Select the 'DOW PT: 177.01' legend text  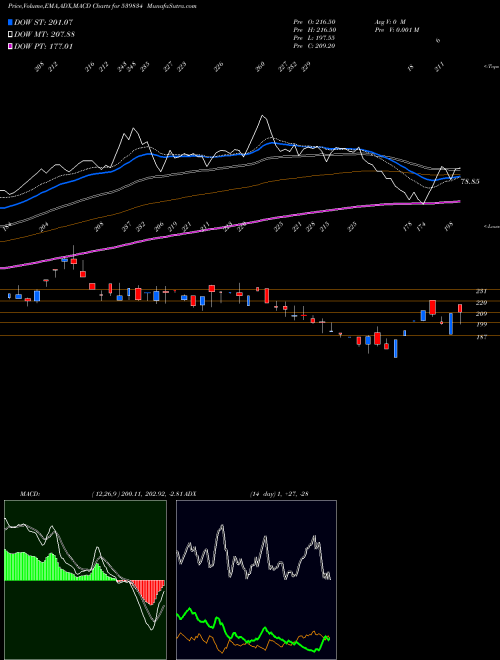[x=43, y=46]
